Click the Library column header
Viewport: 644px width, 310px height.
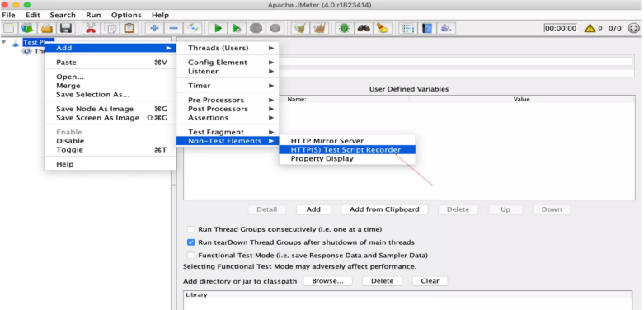pyautogui.click(x=407, y=295)
